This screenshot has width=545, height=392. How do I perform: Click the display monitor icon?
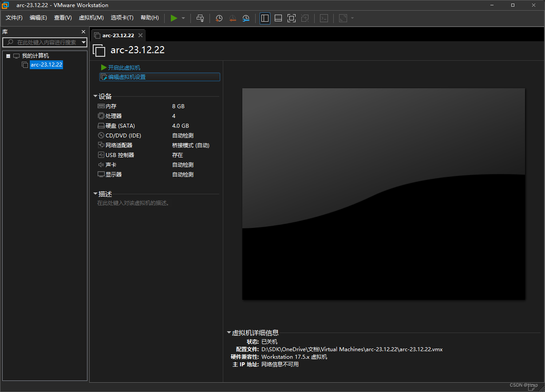[101, 175]
